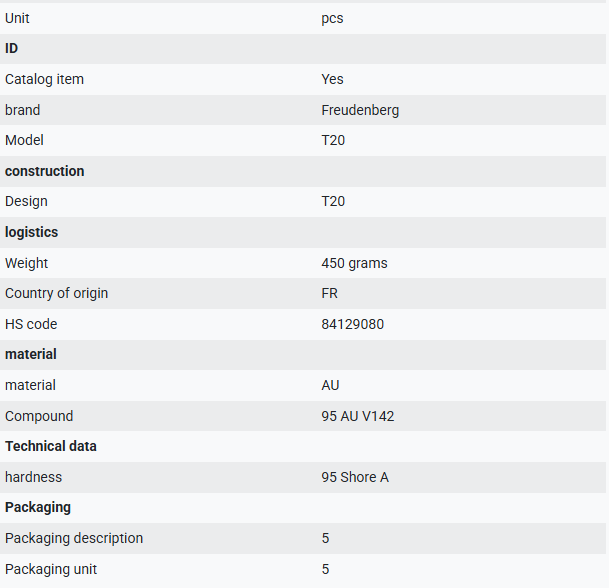The width and height of the screenshot is (609, 588).
Task: Click the Design T20 value
Action: (x=333, y=202)
